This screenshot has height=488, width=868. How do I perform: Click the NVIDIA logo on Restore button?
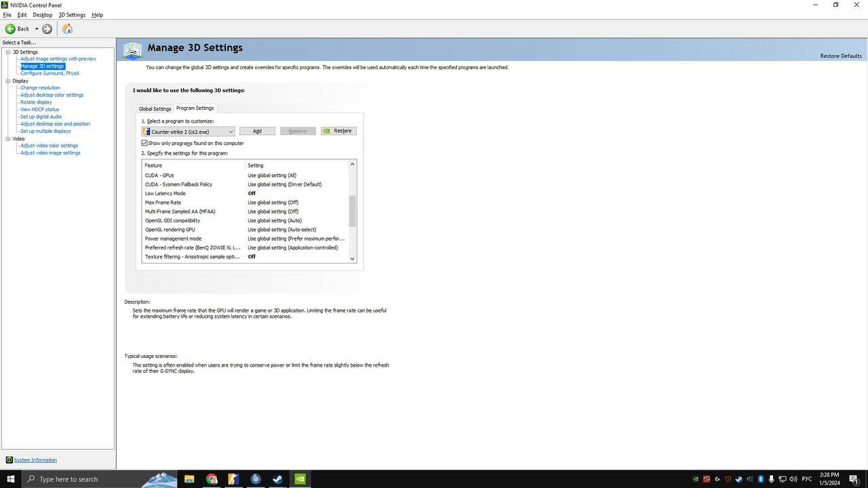pos(327,131)
